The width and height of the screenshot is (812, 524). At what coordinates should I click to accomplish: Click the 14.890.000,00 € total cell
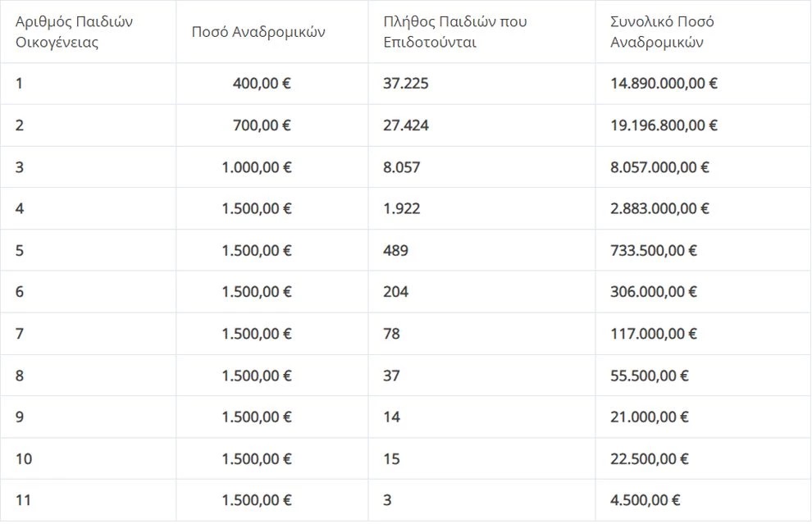(664, 84)
